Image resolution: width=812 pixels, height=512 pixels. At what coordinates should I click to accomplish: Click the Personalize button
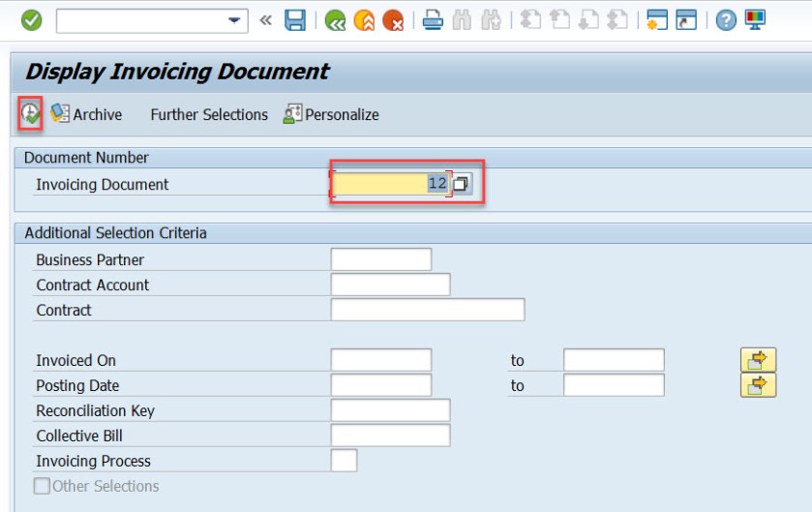[331, 114]
